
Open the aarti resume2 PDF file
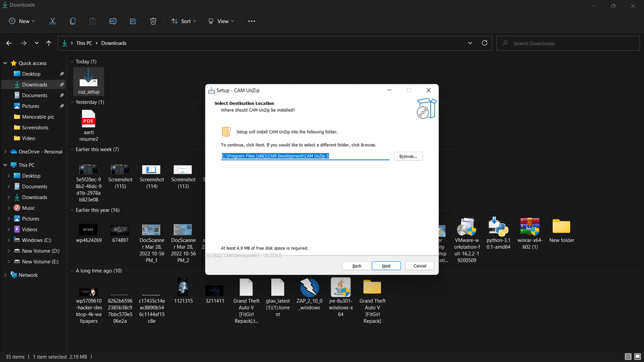tap(88, 120)
